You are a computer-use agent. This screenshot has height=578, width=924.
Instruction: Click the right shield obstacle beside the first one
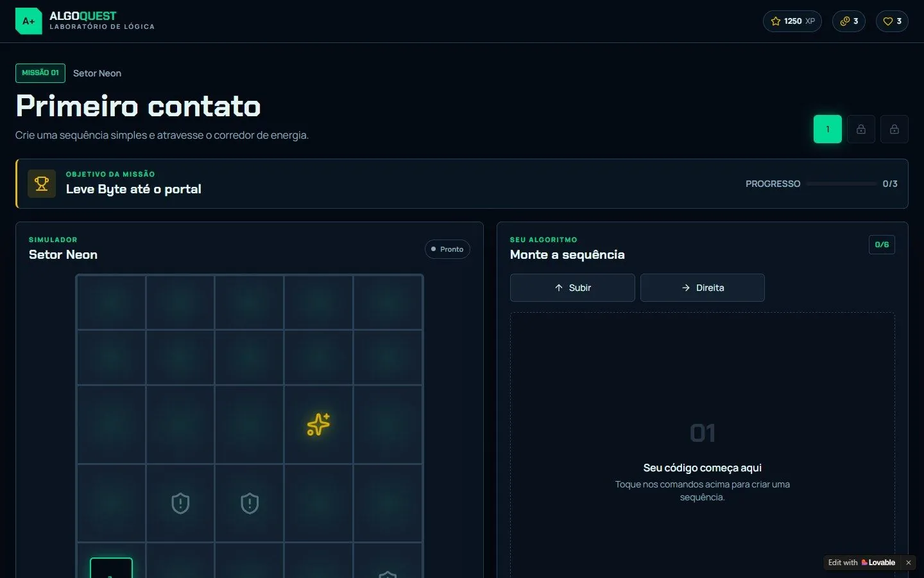250,504
